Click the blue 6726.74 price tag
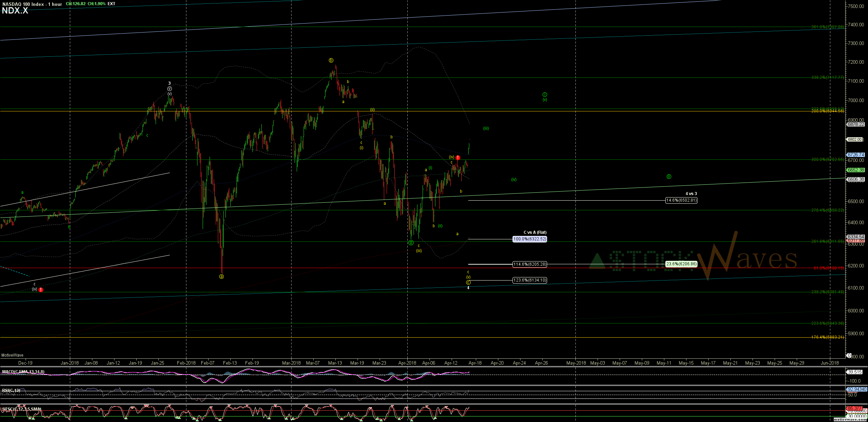The width and height of the screenshot is (868, 422). pyautogui.click(x=855, y=155)
